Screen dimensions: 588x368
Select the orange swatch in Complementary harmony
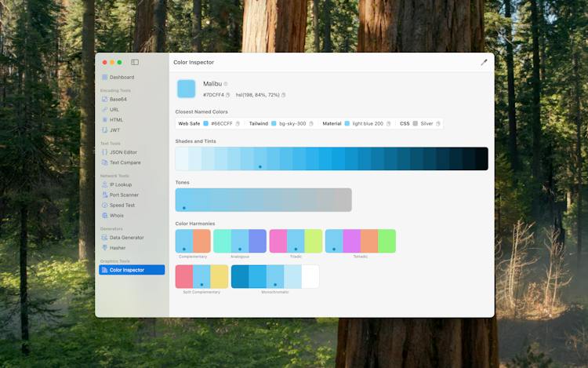point(201,241)
